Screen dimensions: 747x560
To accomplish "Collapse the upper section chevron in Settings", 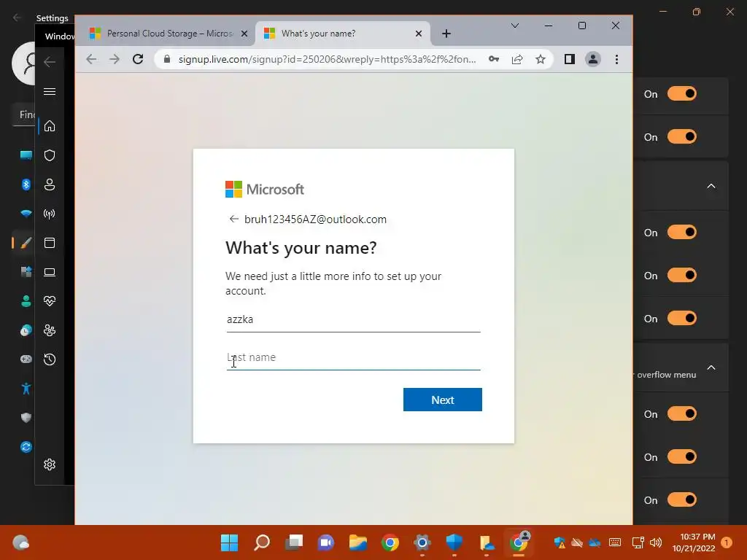I will pos(711,186).
